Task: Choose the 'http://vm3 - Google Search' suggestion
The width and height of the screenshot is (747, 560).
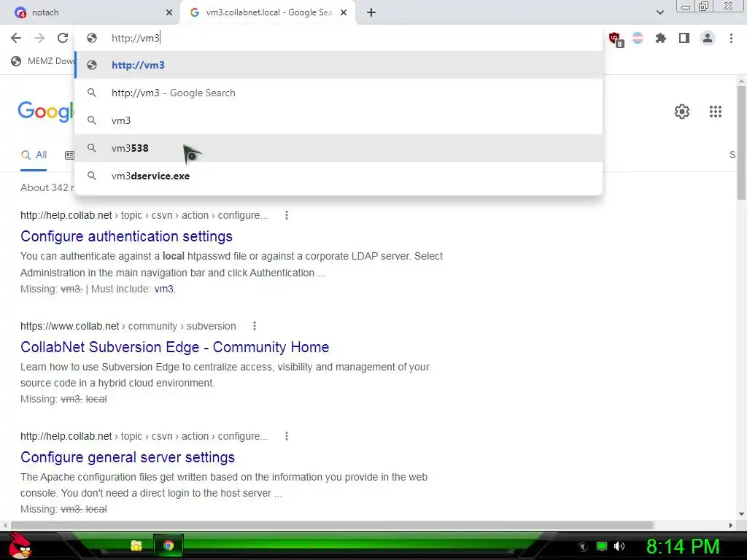Action: pos(338,93)
